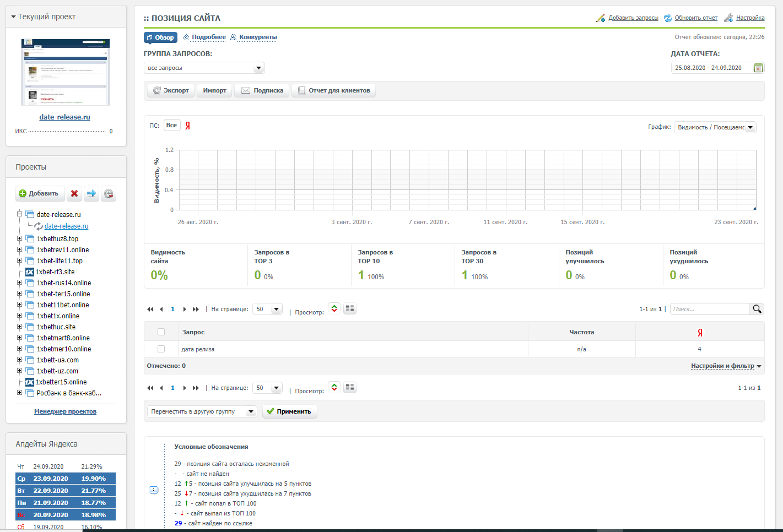
Task: Click the red X delete project icon
Action: (74, 193)
